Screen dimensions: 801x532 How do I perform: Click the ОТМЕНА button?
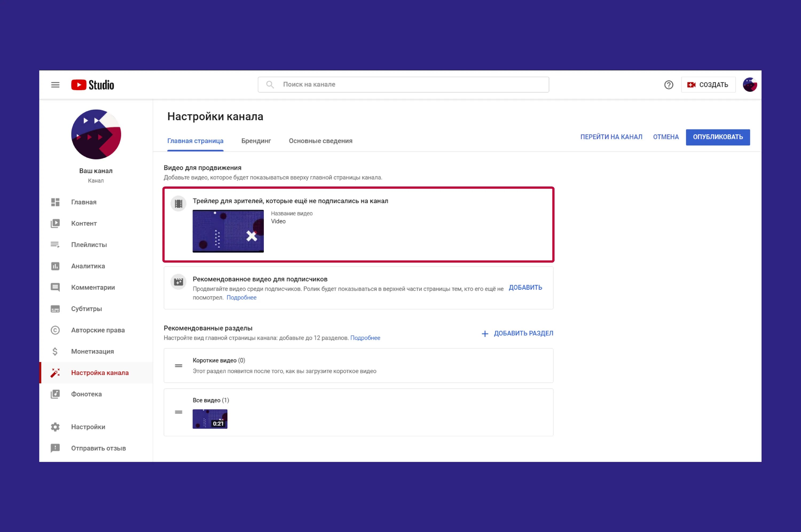pos(666,137)
